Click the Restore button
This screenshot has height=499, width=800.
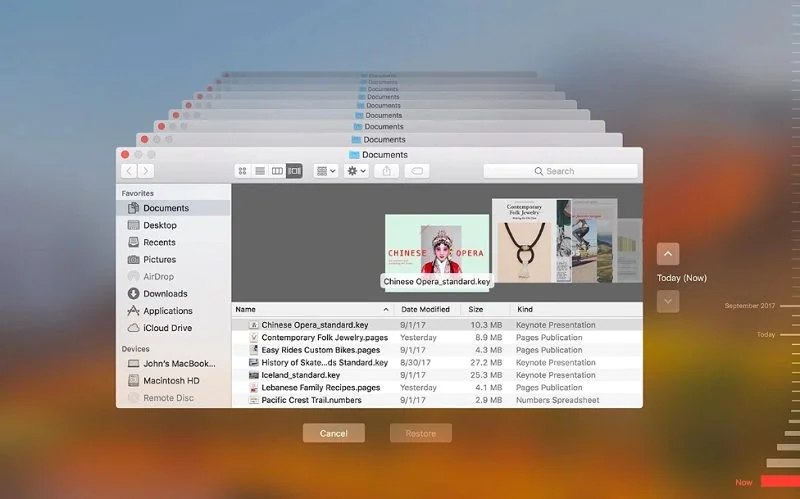[x=421, y=433]
